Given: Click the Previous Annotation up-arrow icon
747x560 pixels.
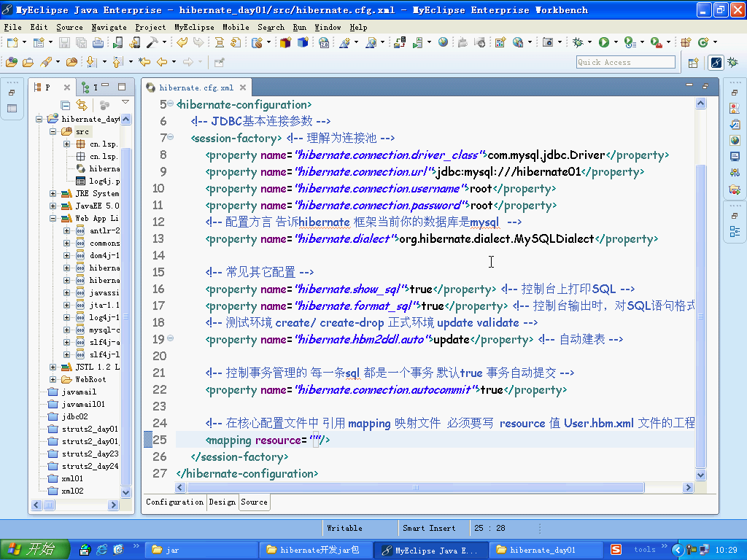Looking at the screenshot, I should [x=117, y=62].
